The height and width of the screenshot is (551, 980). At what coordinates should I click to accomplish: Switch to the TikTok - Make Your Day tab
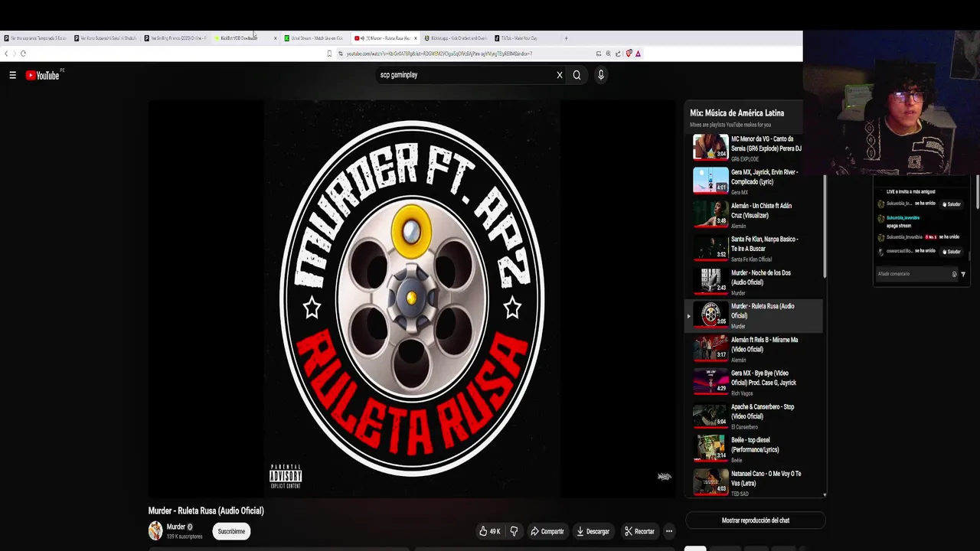pyautogui.click(x=519, y=38)
